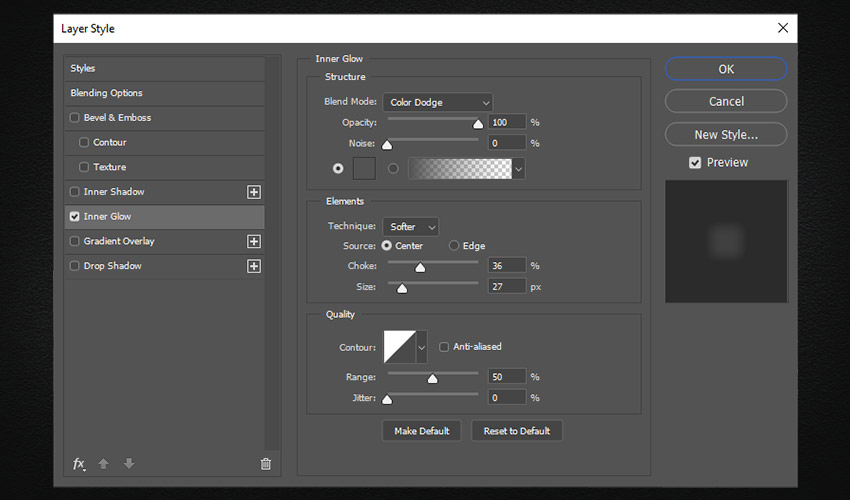Select Edge as the glow source

[454, 246]
